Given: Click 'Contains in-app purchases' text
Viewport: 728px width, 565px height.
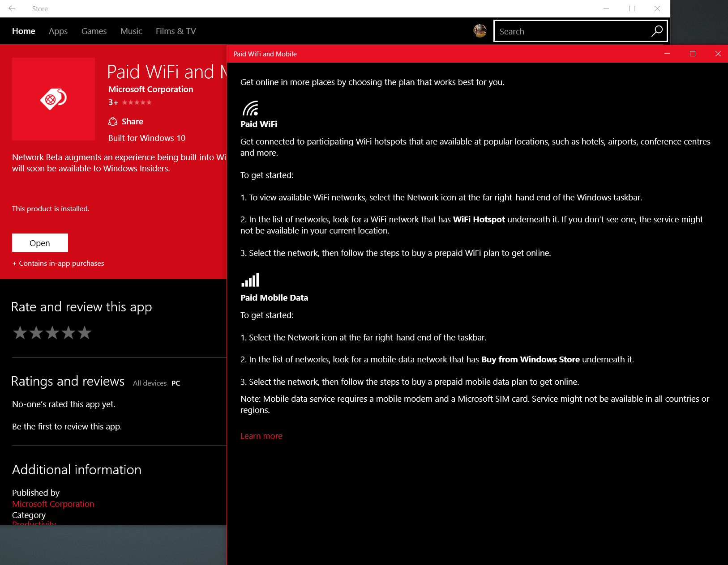Looking at the screenshot, I should [61, 263].
